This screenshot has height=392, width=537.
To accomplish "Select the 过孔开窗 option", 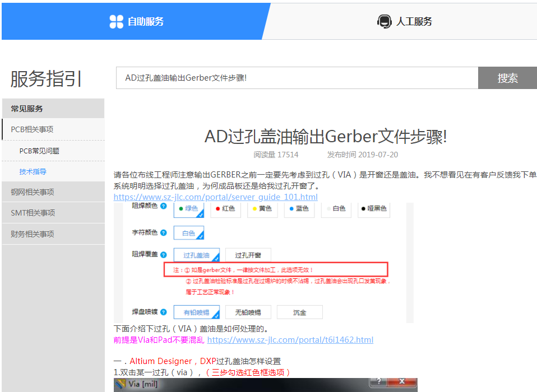I will 248,255.
